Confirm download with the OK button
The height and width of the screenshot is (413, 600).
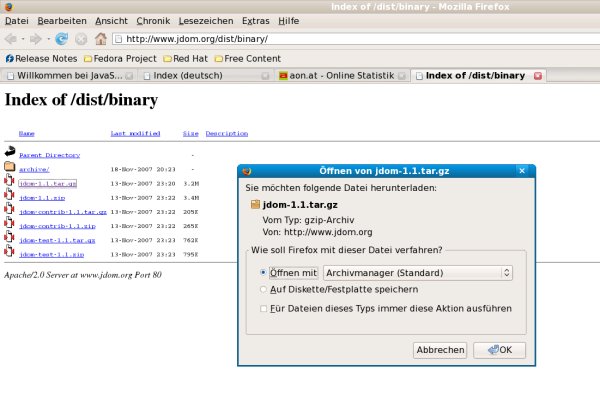[x=499, y=350]
